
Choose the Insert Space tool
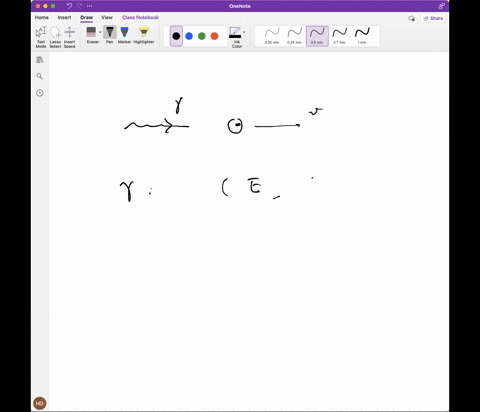coord(69,37)
